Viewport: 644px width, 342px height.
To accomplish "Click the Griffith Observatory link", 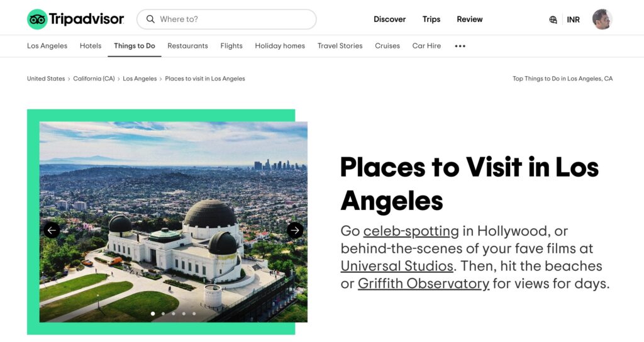I will (x=423, y=284).
